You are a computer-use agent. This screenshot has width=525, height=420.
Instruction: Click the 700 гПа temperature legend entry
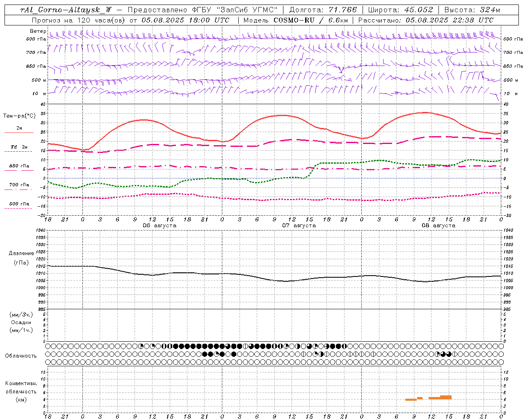(x=19, y=185)
